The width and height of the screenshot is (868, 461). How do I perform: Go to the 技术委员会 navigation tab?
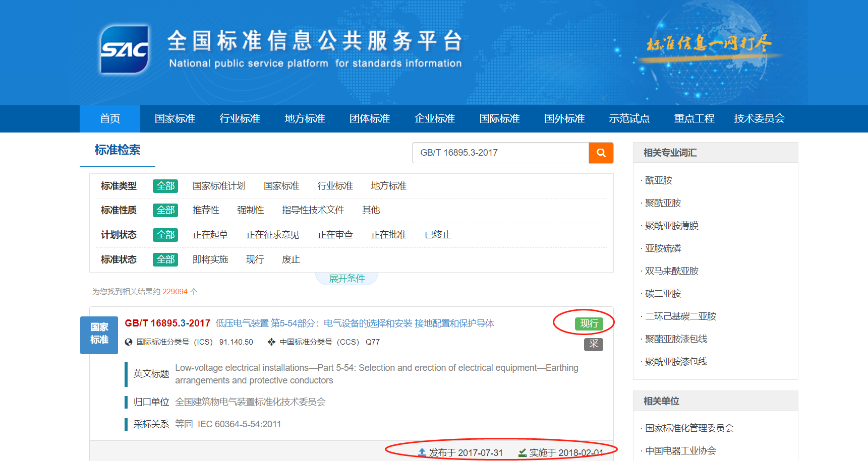(759, 119)
